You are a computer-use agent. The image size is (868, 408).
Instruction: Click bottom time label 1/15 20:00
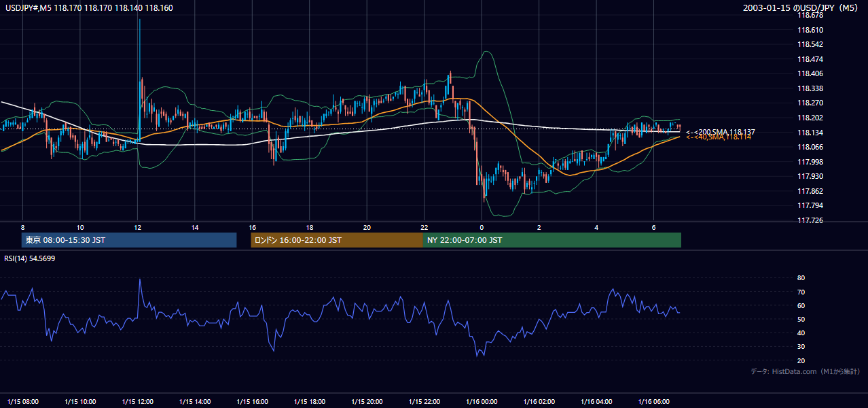367,401
